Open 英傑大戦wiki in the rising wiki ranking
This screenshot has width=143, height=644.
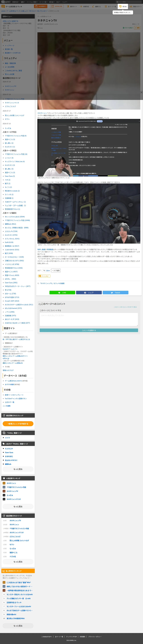pyautogui.click(x=11, y=614)
